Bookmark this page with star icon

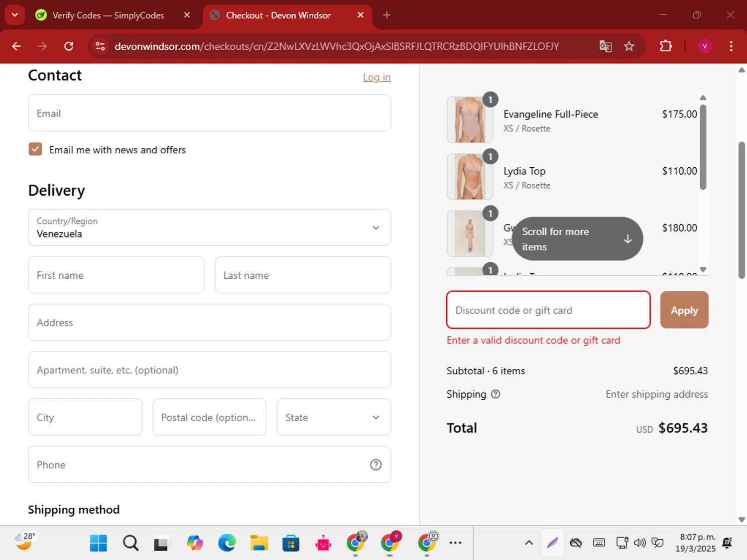coord(629,46)
